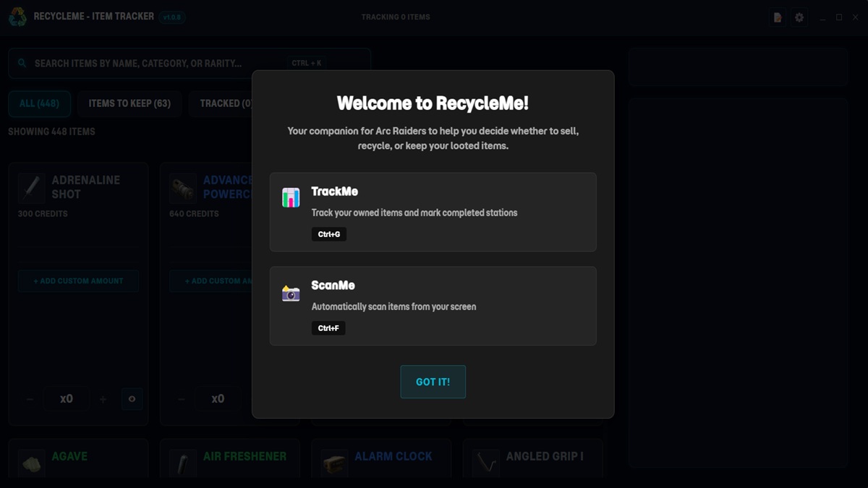Click the ANGLED GRIP I item name
The image size is (868, 488).
pyautogui.click(x=545, y=456)
